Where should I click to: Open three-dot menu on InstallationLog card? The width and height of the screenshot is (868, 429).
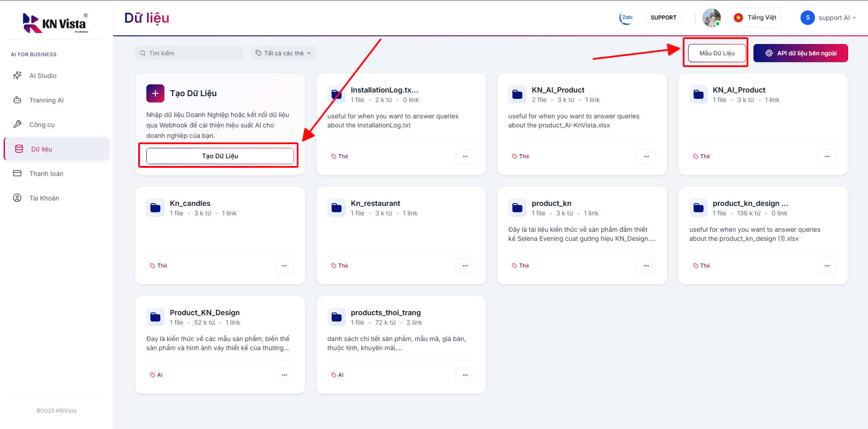click(x=465, y=156)
